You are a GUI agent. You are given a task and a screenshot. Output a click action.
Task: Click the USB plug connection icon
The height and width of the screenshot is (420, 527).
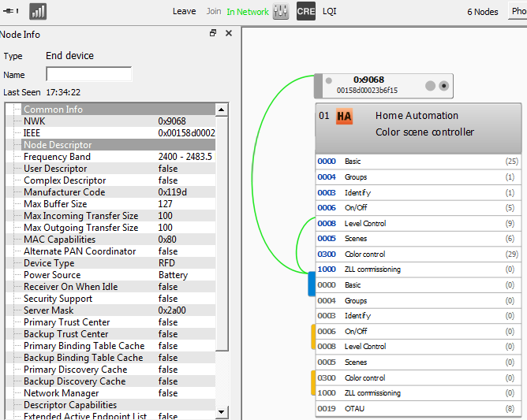pos(11,11)
